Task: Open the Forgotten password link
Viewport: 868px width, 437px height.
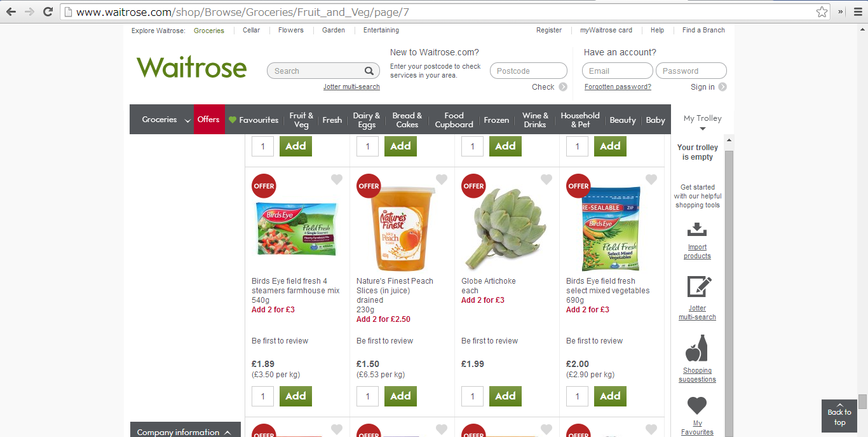Action: 618,87
